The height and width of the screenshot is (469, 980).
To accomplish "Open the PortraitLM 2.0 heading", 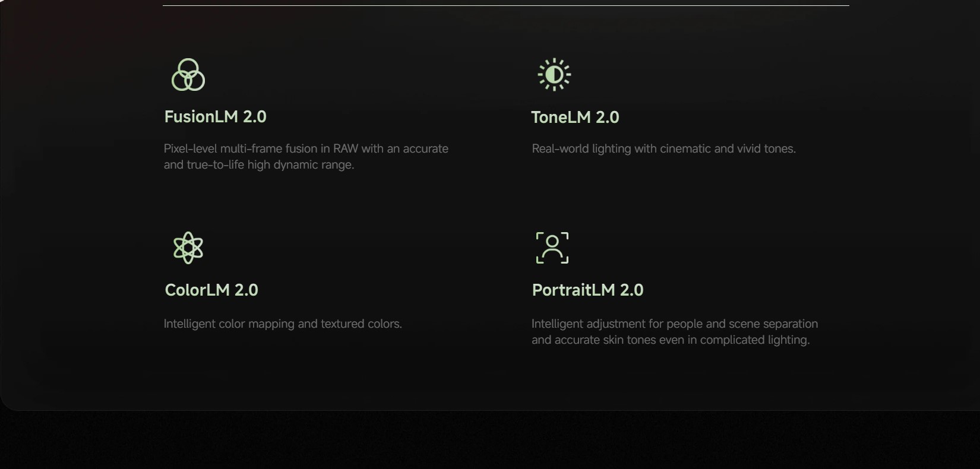I will pyautogui.click(x=587, y=290).
